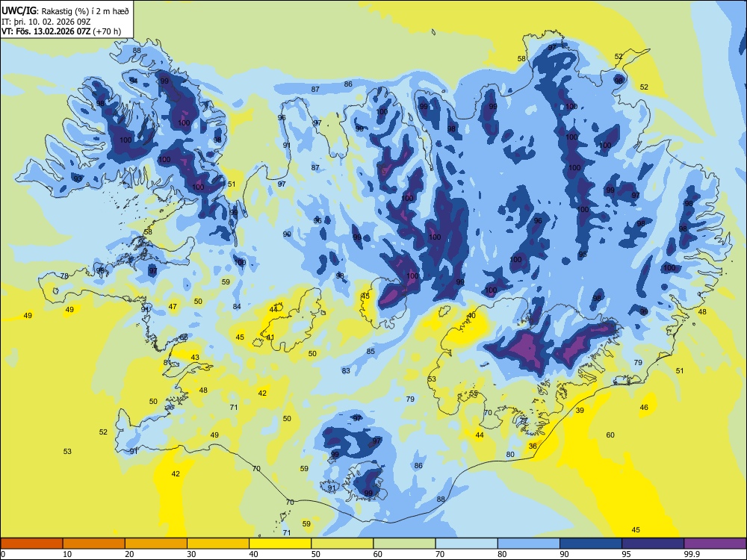
Task: Select the 80–90 light blue legend block
Action: tap(529, 544)
